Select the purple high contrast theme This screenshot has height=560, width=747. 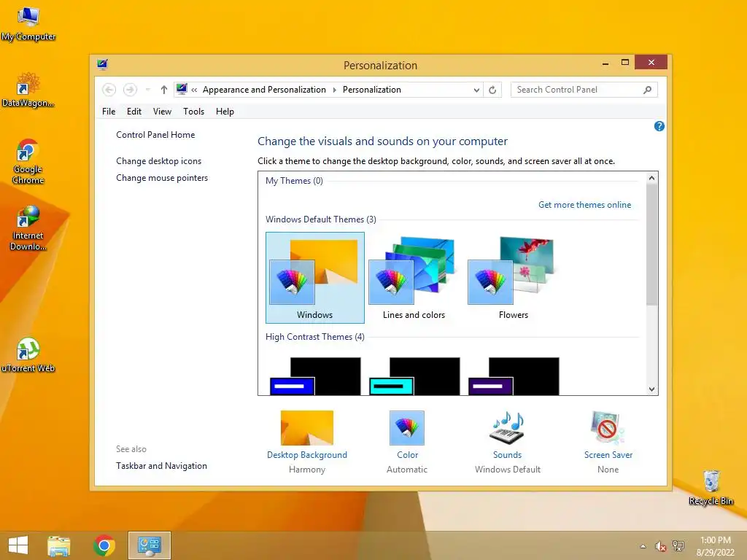pyautogui.click(x=513, y=376)
